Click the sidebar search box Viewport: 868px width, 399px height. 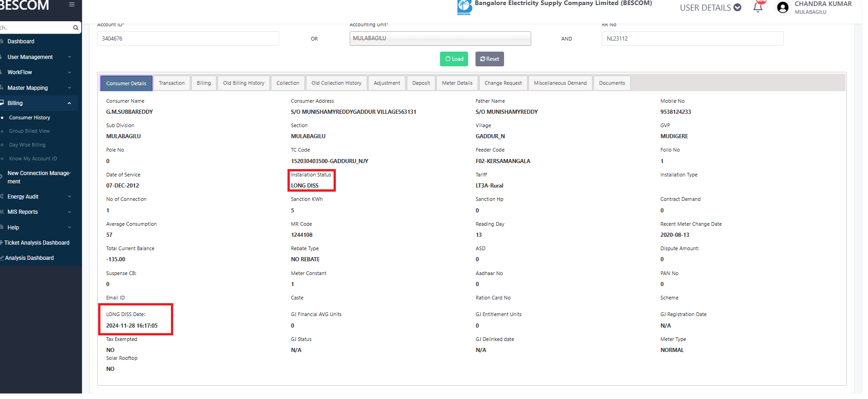point(36,28)
